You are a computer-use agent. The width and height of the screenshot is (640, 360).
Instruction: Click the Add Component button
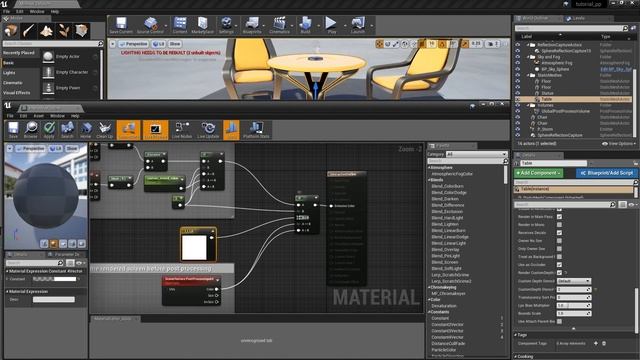click(538, 173)
